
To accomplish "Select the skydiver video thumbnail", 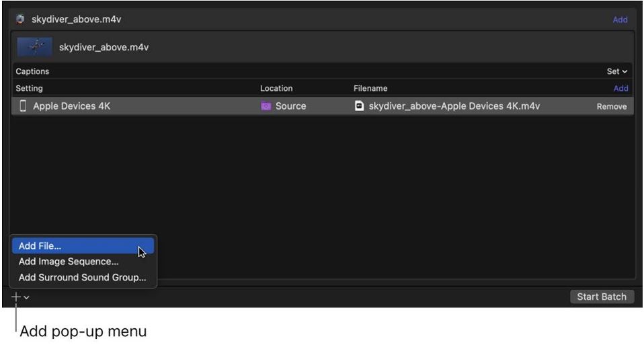I will 35,47.
